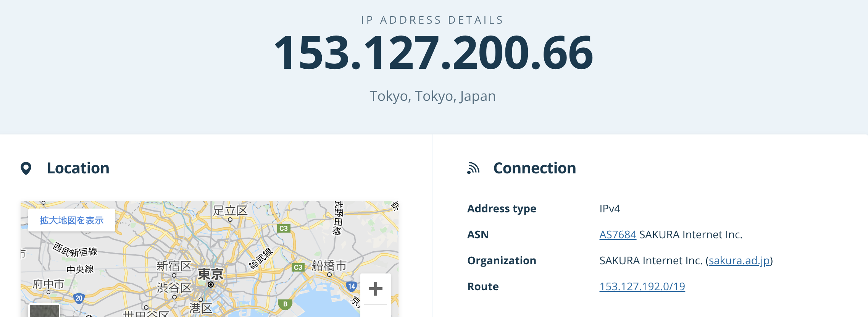Click the 東京 city marker dot

[x=211, y=285]
